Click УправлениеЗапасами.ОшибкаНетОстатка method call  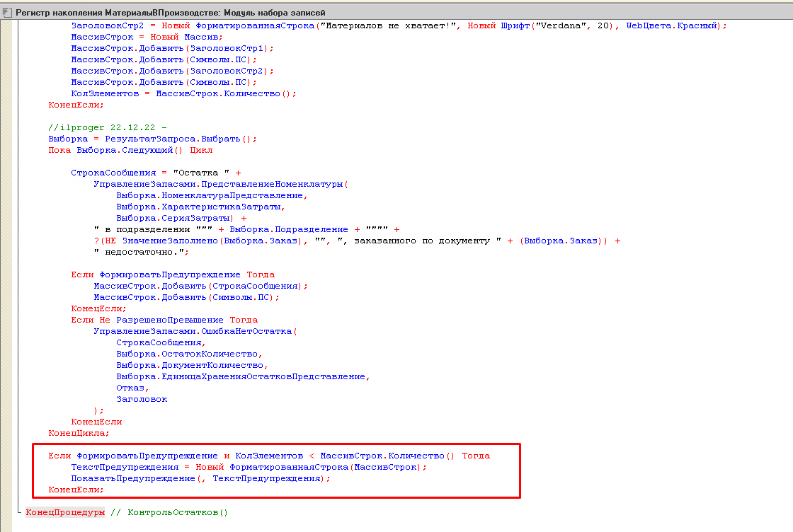click(x=195, y=331)
